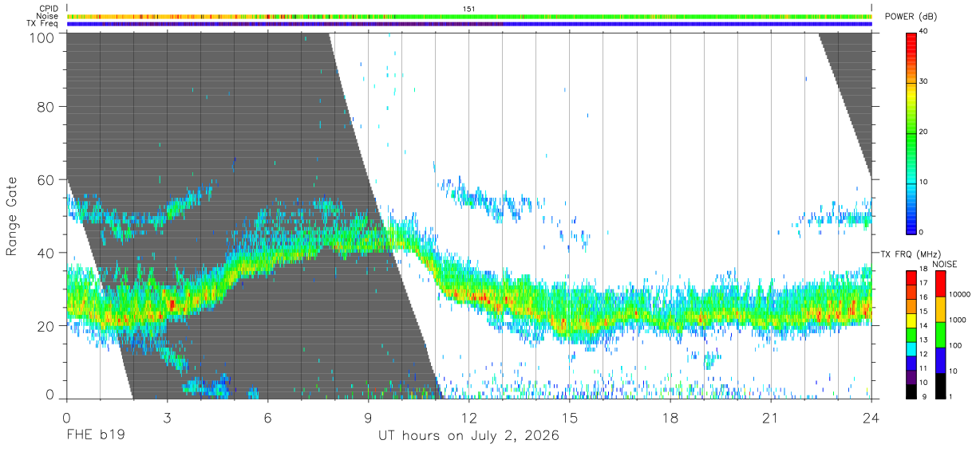Click the y-axis tick label 60
This screenshot has height=452, width=980.
pyautogui.click(x=46, y=179)
